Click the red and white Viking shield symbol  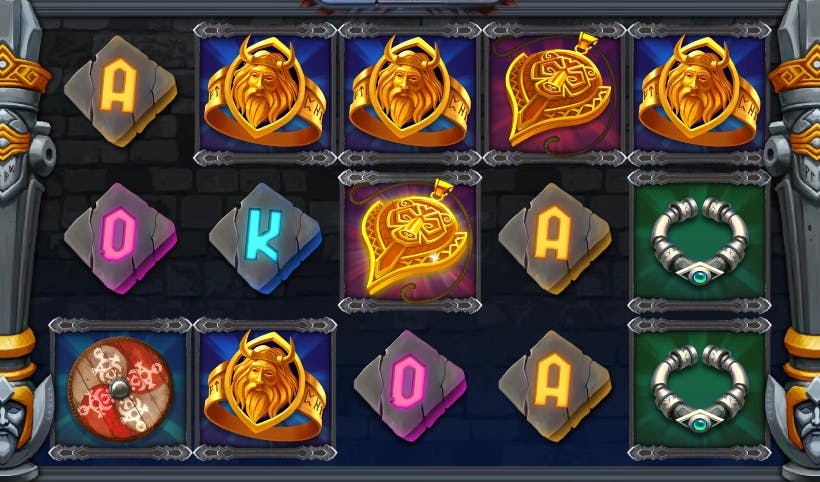click(x=121, y=388)
